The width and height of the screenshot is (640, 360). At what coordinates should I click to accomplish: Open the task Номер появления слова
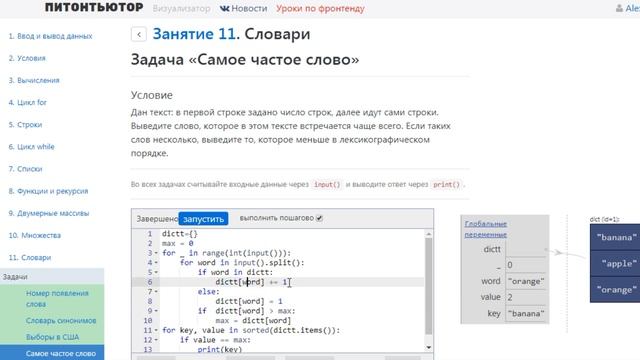pyautogui.click(x=57, y=298)
